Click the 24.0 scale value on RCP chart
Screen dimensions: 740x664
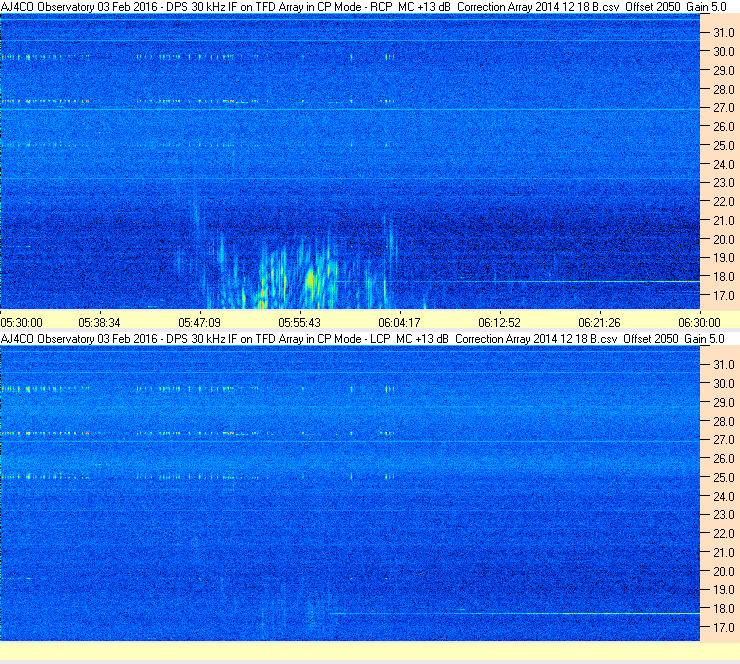(724, 165)
